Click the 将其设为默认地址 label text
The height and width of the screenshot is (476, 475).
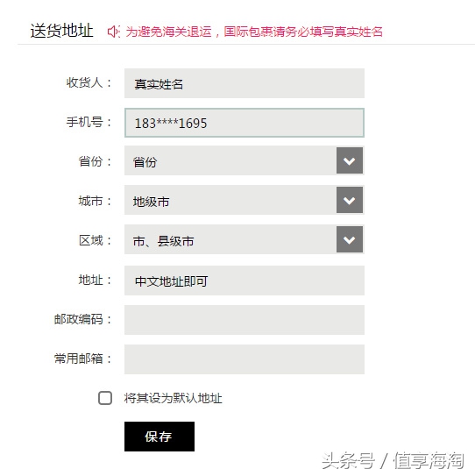(173, 398)
